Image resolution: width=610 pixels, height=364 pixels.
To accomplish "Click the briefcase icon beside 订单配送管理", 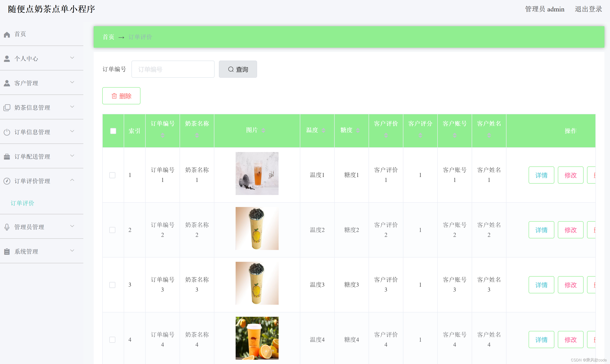I will pos(7,157).
